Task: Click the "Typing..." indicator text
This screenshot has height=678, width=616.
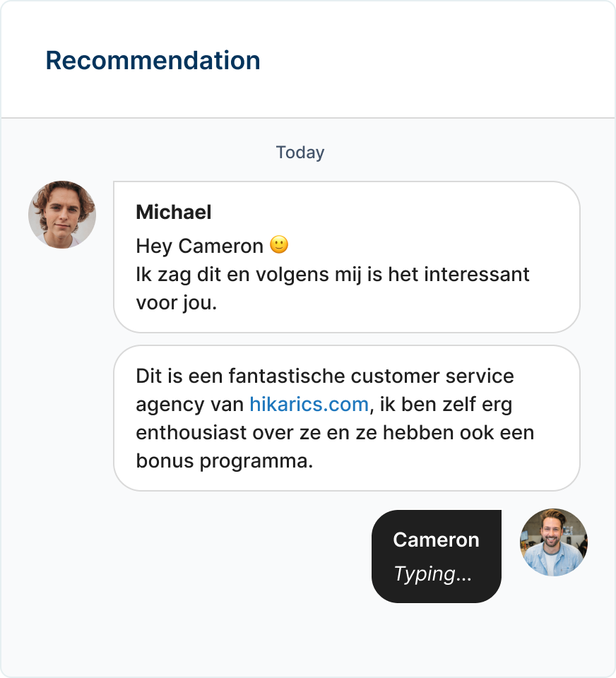Action: coord(432,573)
